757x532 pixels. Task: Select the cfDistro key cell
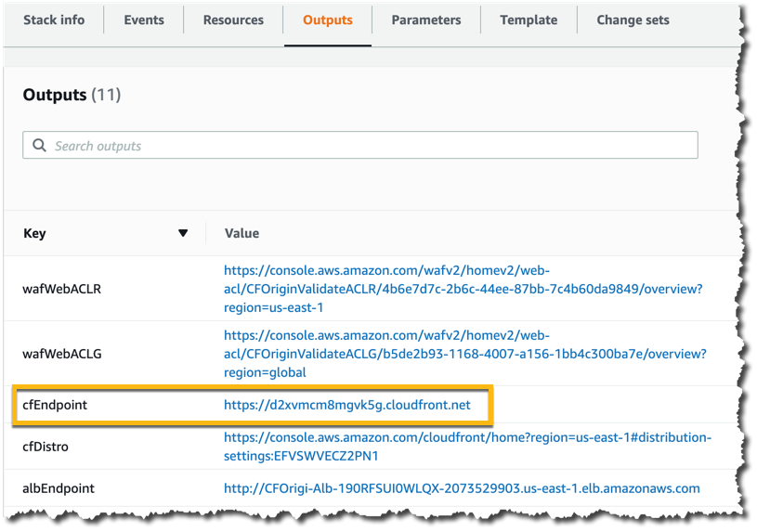coord(46,447)
